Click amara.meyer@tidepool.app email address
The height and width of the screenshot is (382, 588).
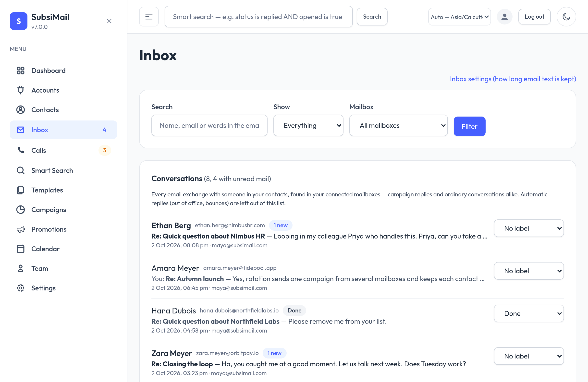click(x=240, y=268)
